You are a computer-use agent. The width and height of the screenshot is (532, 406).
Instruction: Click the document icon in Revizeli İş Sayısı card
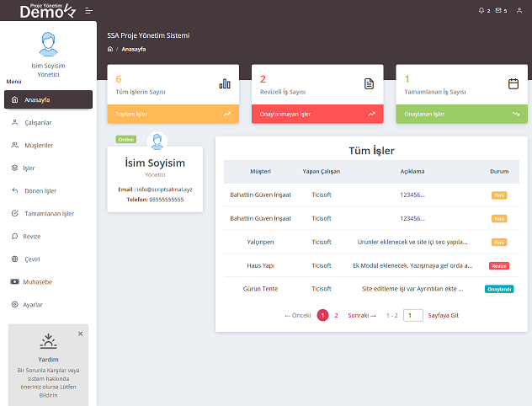tap(369, 83)
